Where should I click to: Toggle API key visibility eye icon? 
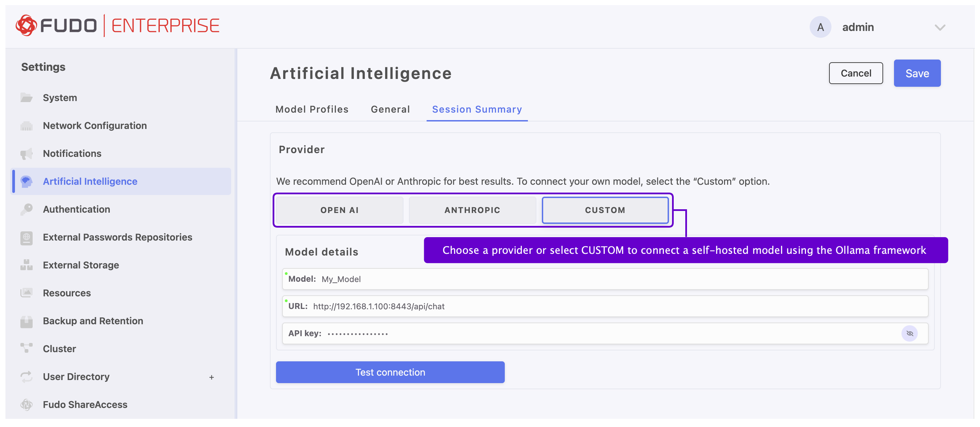pyautogui.click(x=909, y=334)
